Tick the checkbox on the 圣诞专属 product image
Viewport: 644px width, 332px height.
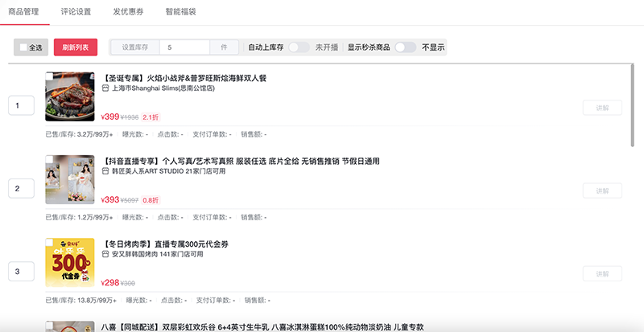point(50,77)
